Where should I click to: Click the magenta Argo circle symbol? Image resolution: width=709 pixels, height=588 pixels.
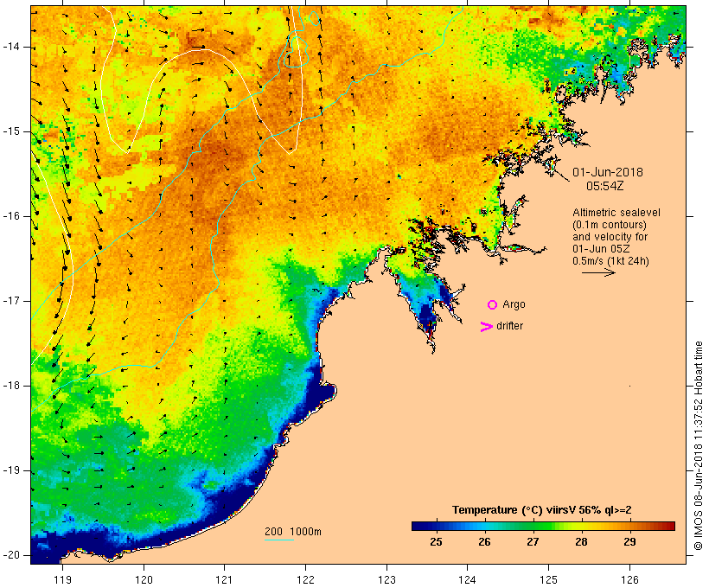coord(493,305)
